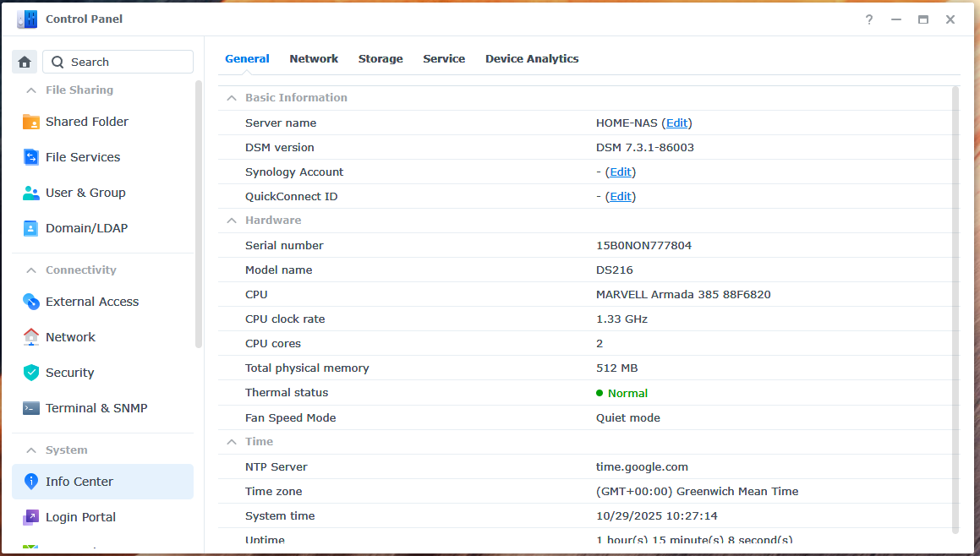Click the Info Center icon
The width and height of the screenshot is (980, 556).
pyautogui.click(x=30, y=482)
